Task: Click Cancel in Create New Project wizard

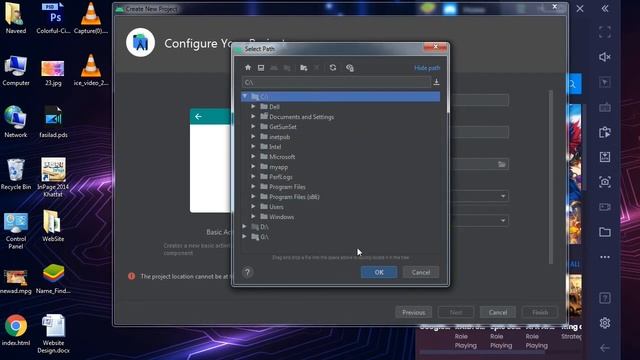Action: click(x=498, y=313)
